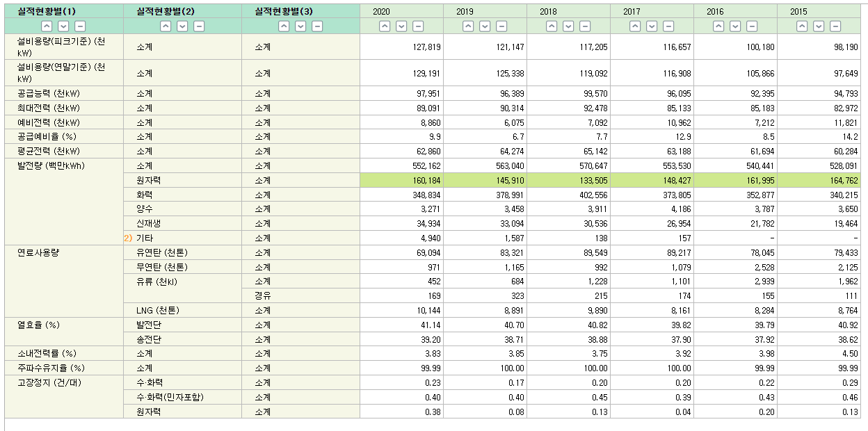Sort 2020 column ascending with up arrow

click(385, 26)
